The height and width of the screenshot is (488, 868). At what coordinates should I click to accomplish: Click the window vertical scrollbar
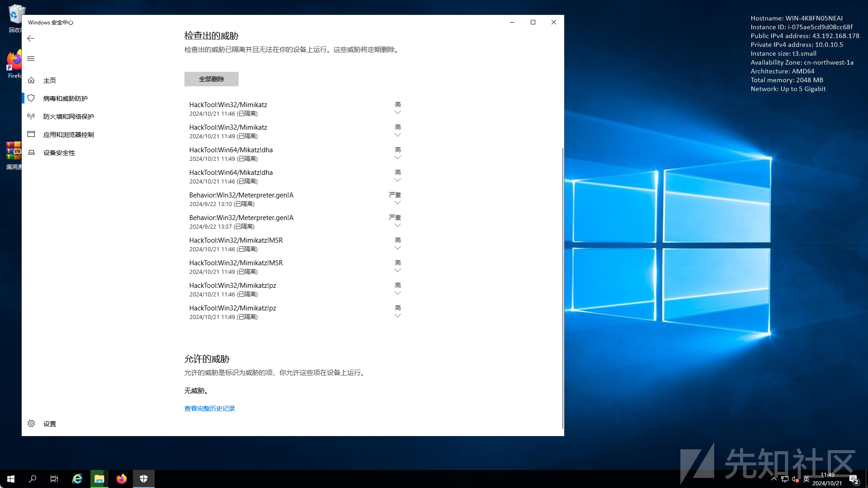(562, 288)
